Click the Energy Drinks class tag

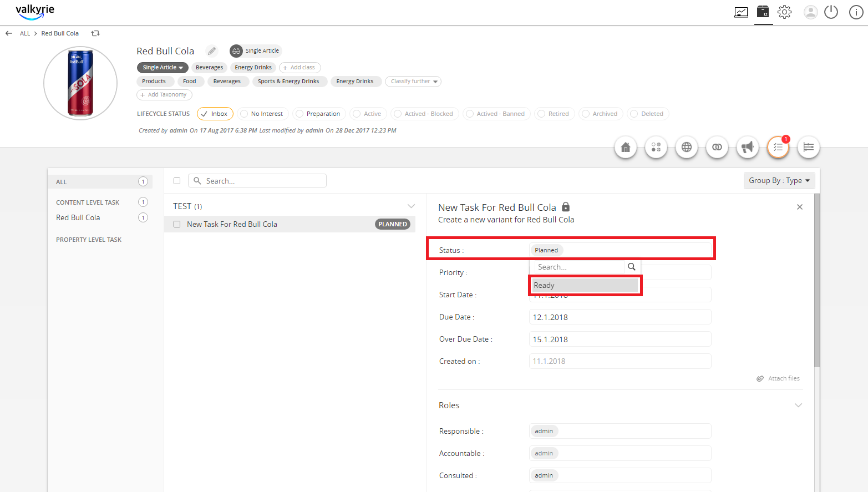[x=253, y=68]
